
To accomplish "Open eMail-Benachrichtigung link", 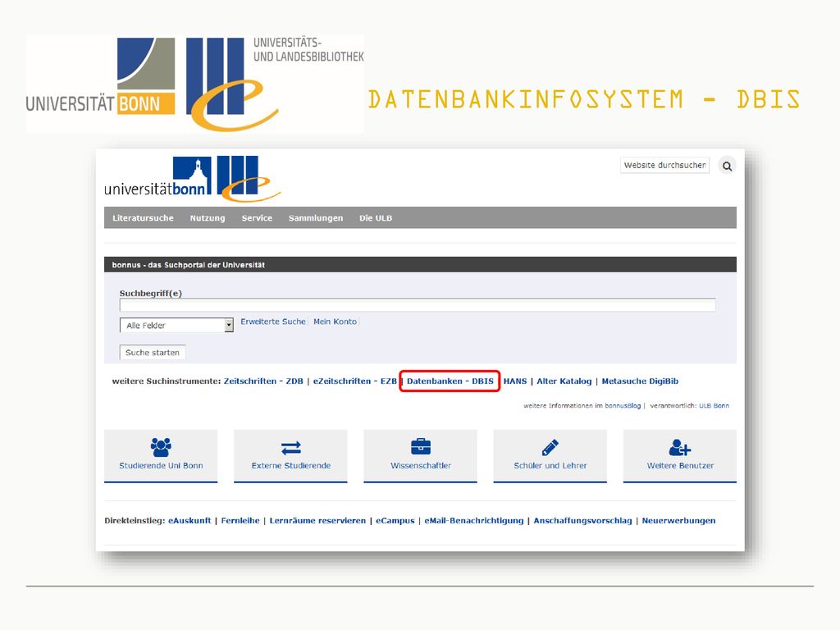I will [474, 520].
